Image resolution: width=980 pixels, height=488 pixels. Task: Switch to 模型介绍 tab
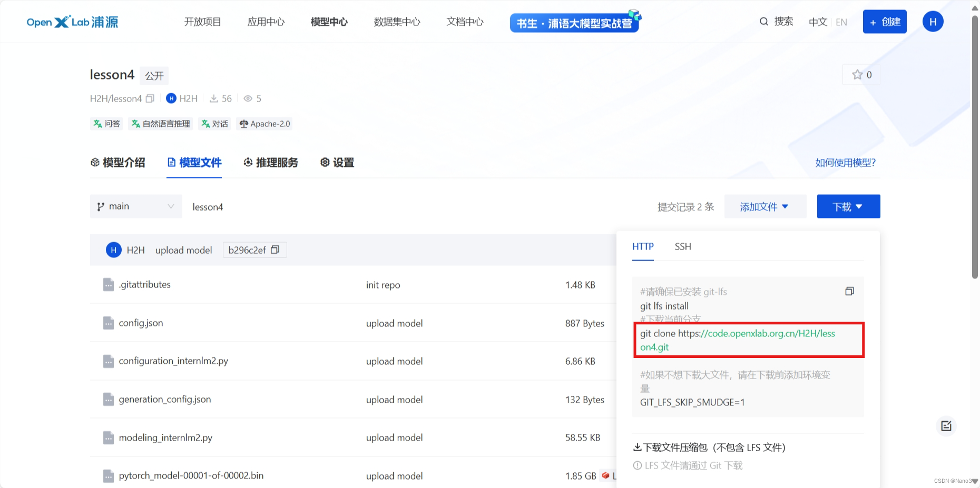pos(117,163)
